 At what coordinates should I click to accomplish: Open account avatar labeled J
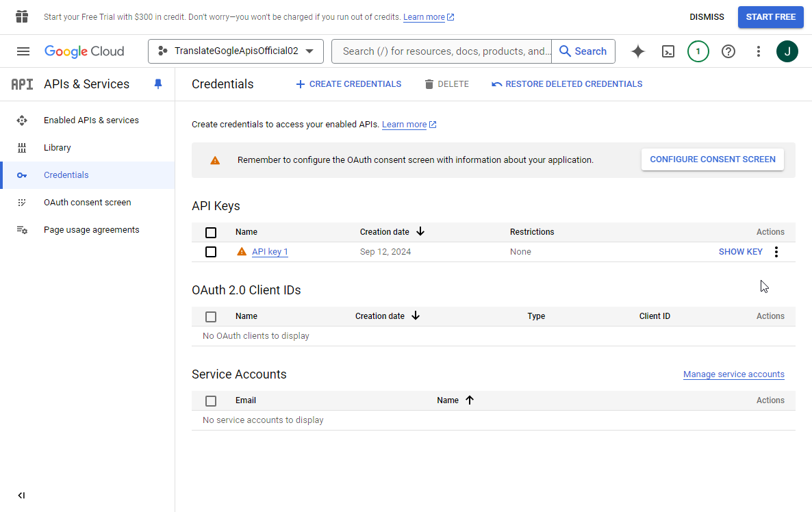tap(787, 51)
